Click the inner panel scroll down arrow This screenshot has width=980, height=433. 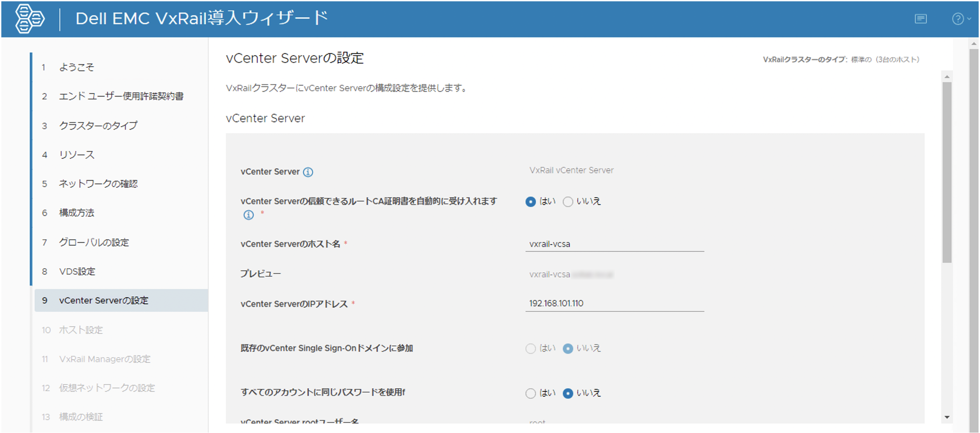946,417
